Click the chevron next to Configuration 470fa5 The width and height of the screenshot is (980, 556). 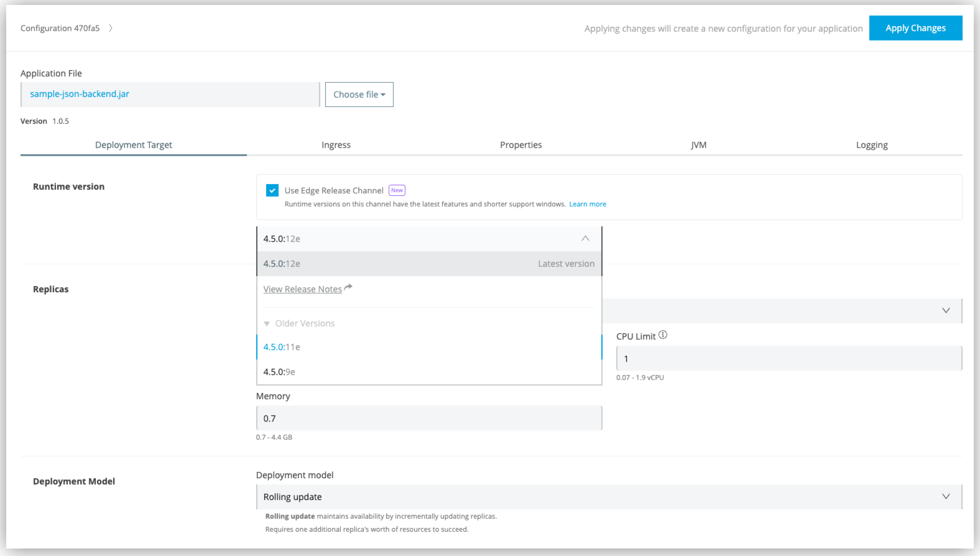tap(110, 28)
